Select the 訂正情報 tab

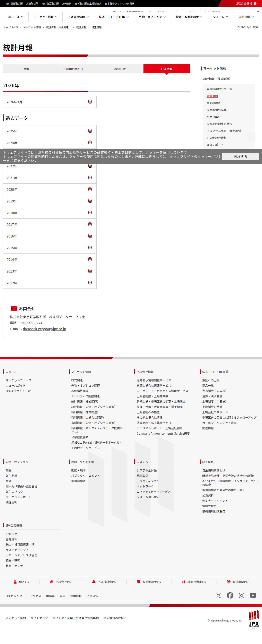point(167,69)
